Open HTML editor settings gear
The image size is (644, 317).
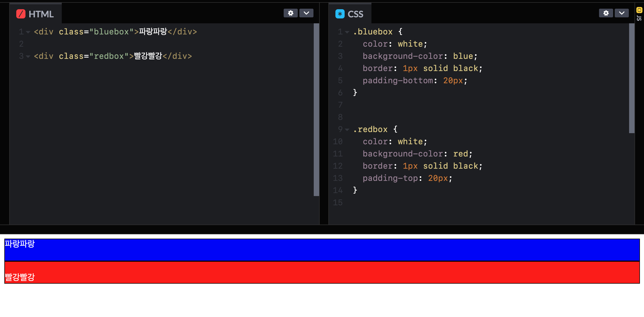pos(290,13)
